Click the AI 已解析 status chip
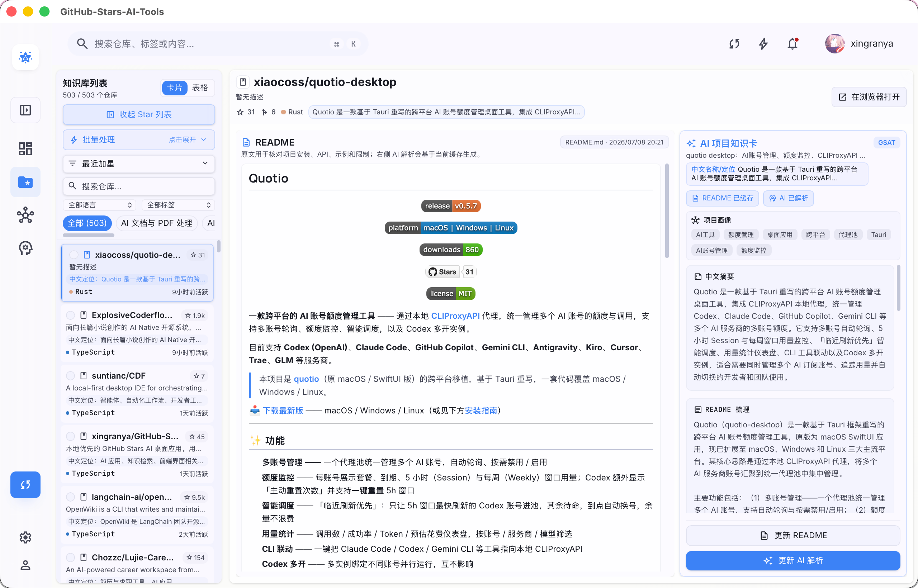This screenshot has height=588, width=918. click(x=788, y=198)
